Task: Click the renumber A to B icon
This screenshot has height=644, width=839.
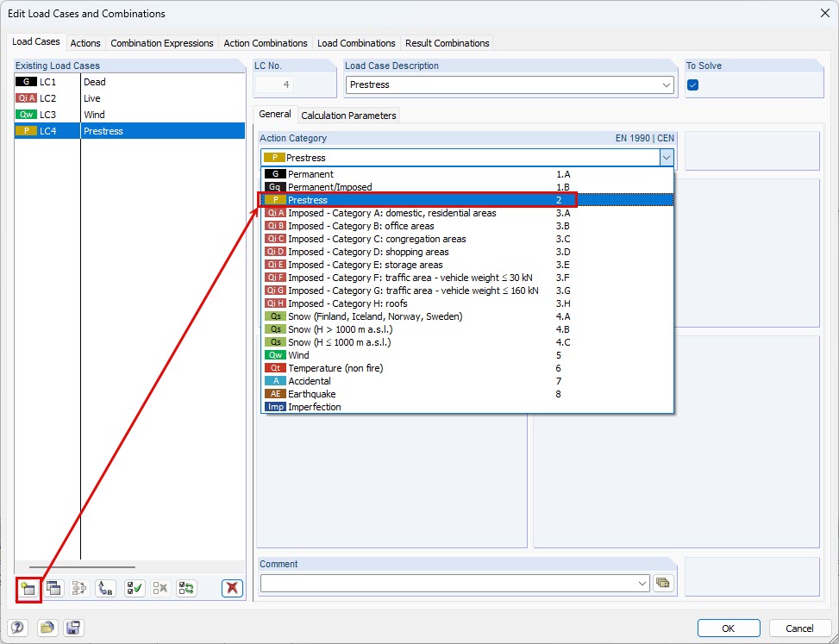Action: [x=105, y=589]
